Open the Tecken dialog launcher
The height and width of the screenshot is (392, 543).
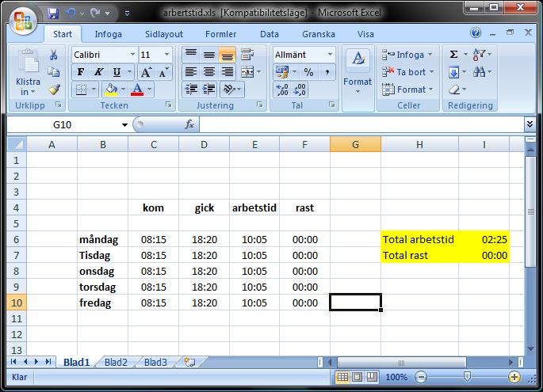click(x=168, y=105)
